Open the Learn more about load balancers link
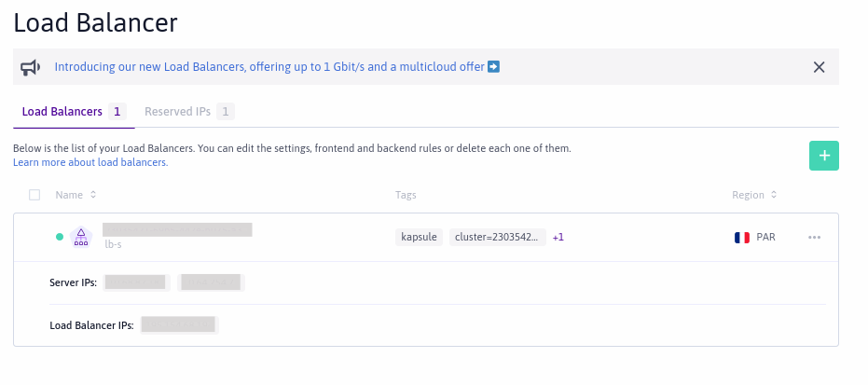Image resolution: width=868 pixels, height=385 pixels. (90, 162)
